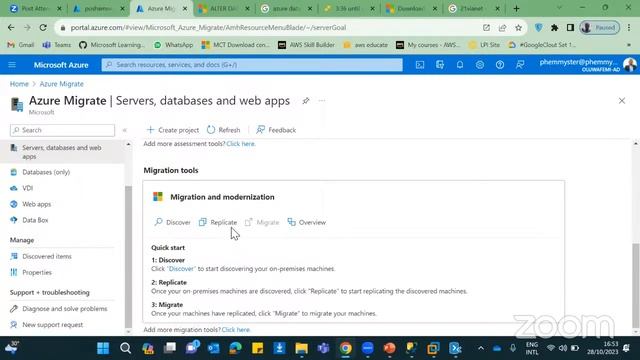Go to Home breadcrumb
This screenshot has width=640, height=360.
19,84
